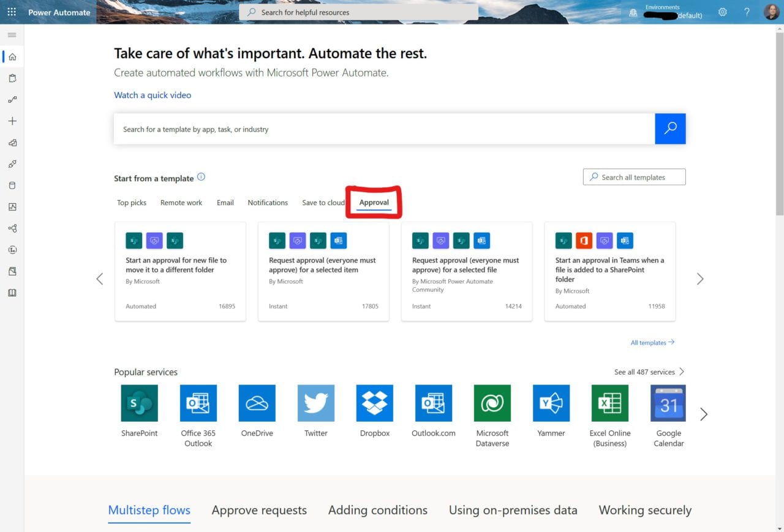Click the Dropbox icon under Popular services
Screen dimensions: 784x532
[x=374, y=403]
